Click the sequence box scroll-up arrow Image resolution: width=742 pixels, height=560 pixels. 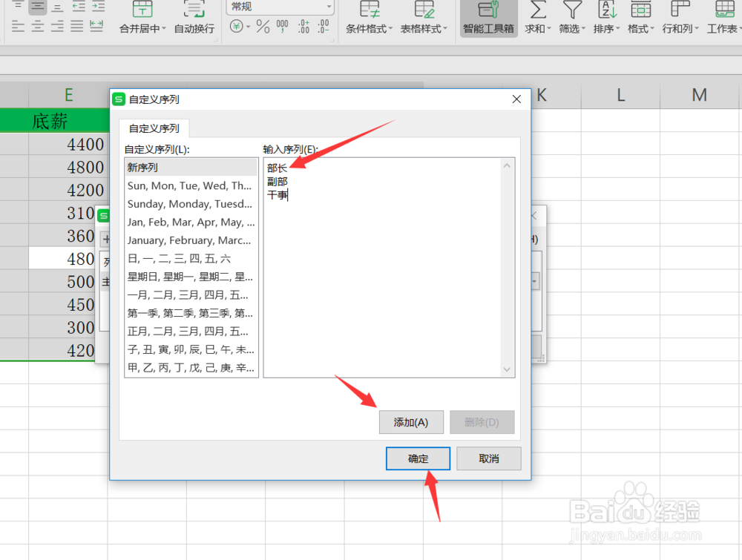[x=507, y=165]
